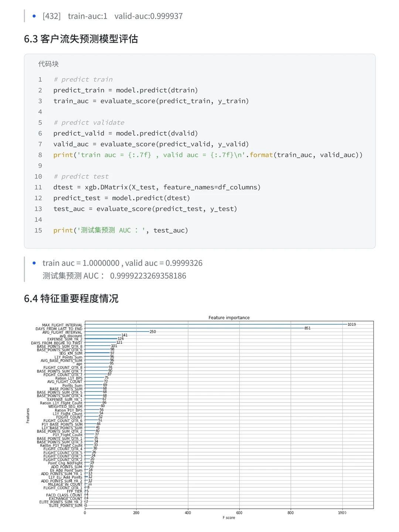Image resolution: width=399 pixels, height=532 pixels.
Task: Click the EXCHANGE_COUNT feature label
Action: tap(66, 499)
